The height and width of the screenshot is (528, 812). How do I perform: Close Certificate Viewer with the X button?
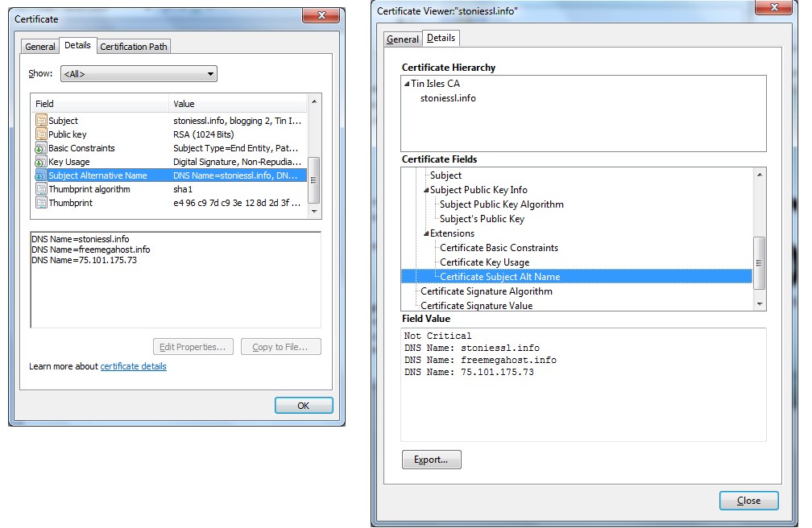pyautogui.click(x=774, y=7)
